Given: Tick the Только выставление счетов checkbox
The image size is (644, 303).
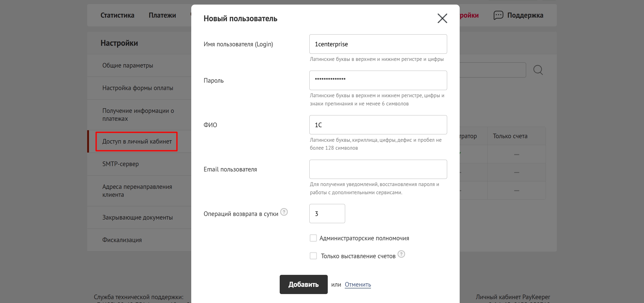Looking at the screenshot, I should tap(313, 256).
